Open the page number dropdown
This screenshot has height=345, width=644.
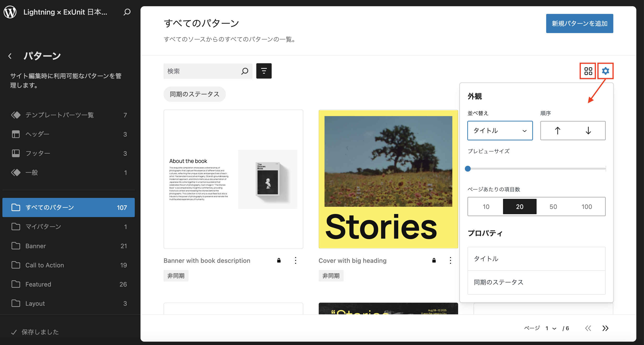[551, 328]
